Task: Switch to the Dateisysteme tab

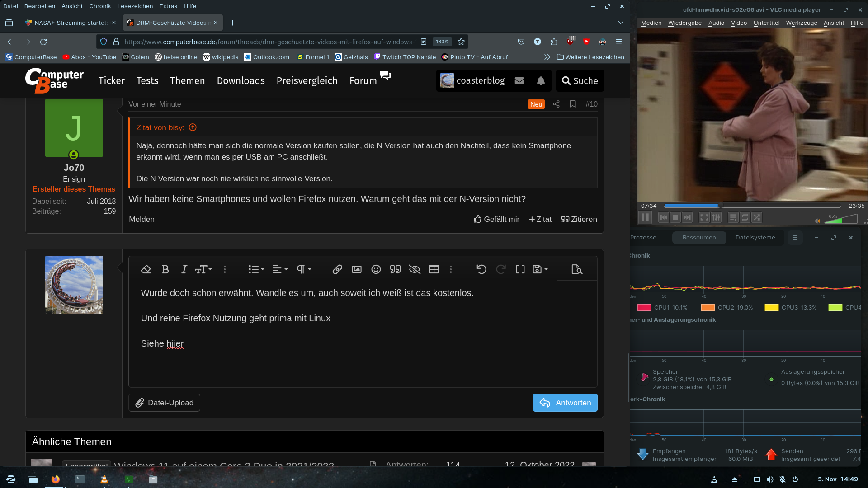Action: tap(755, 238)
